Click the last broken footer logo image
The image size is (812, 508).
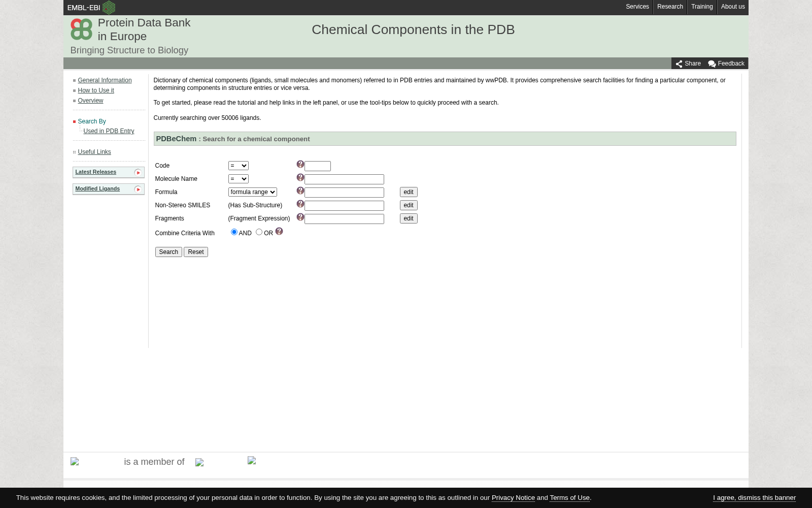click(x=252, y=460)
